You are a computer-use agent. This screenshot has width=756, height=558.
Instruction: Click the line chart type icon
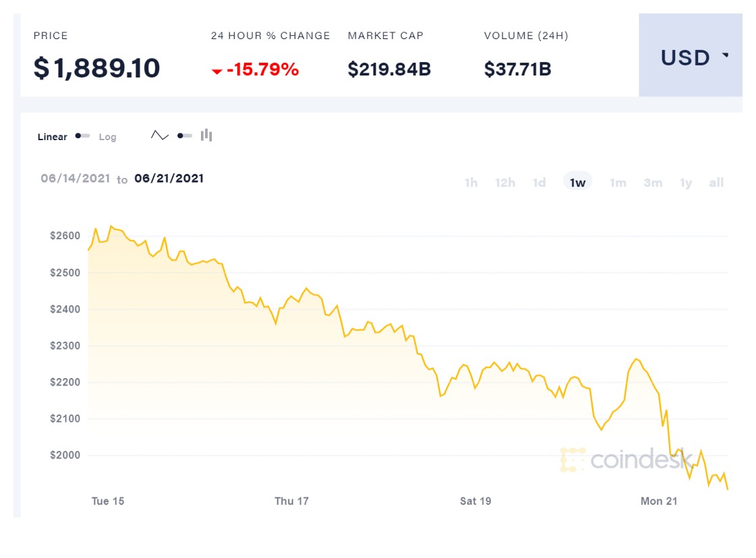pyautogui.click(x=160, y=135)
